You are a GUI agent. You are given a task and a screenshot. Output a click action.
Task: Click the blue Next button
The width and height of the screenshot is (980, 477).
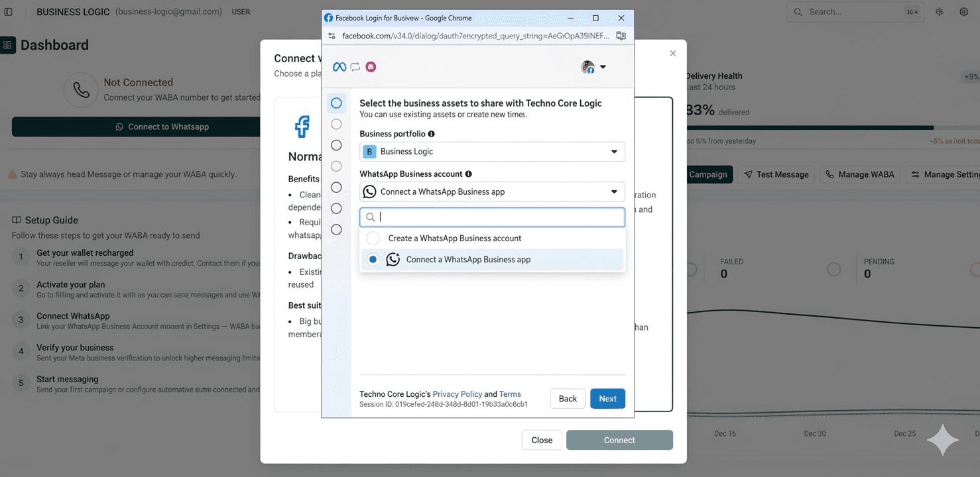pyautogui.click(x=608, y=399)
